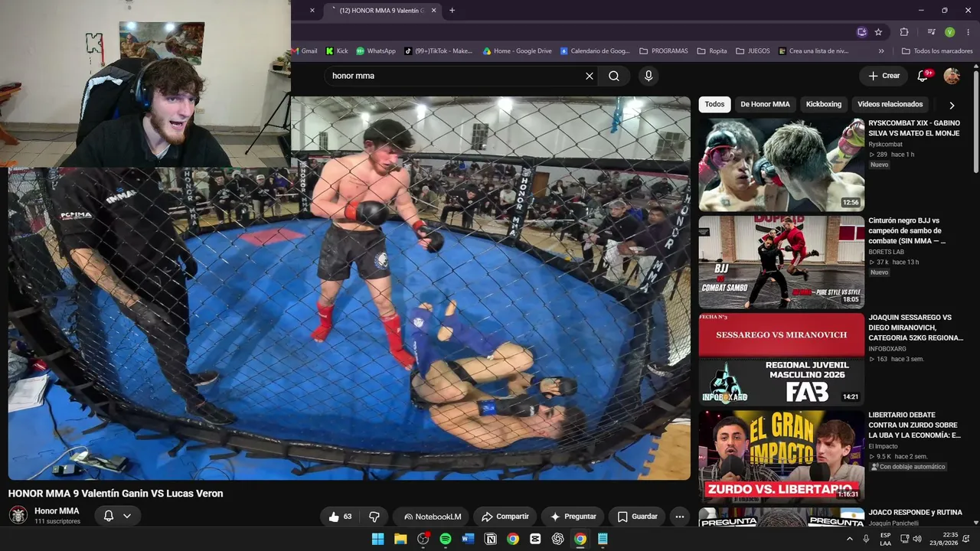The height and width of the screenshot is (551, 980).
Task: Open 'Cinturón negro BJJ vs campeón' title
Action: pyautogui.click(x=907, y=230)
